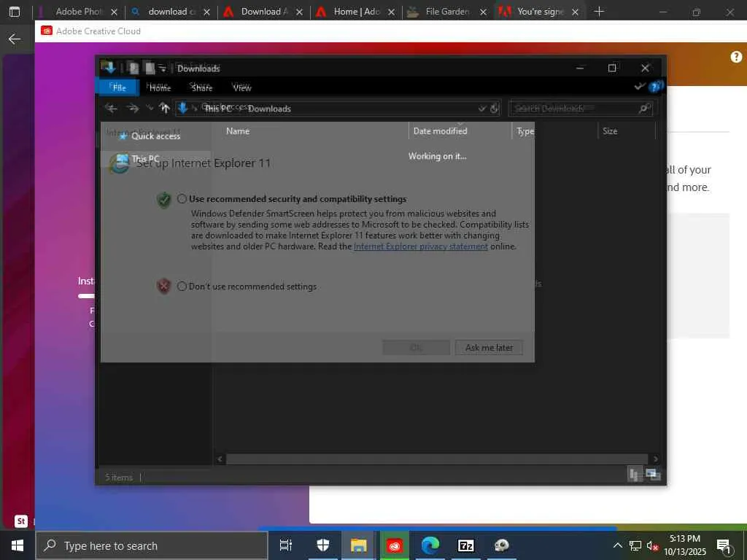Click the help question mark on Adobe page
The image size is (747, 560).
[736, 57]
